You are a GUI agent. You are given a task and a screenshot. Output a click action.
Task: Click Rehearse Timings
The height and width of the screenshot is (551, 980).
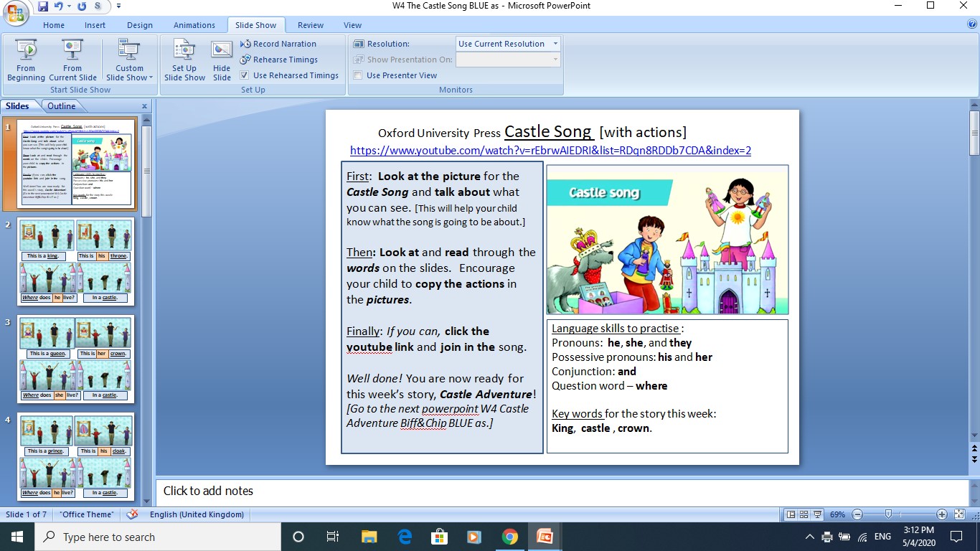pyautogui.click(x=279, y=60)
